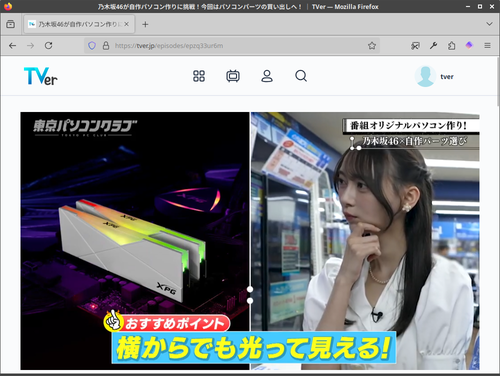Go forward with the browser forward arrow
The image size is (500, 376).
[30, 46]
